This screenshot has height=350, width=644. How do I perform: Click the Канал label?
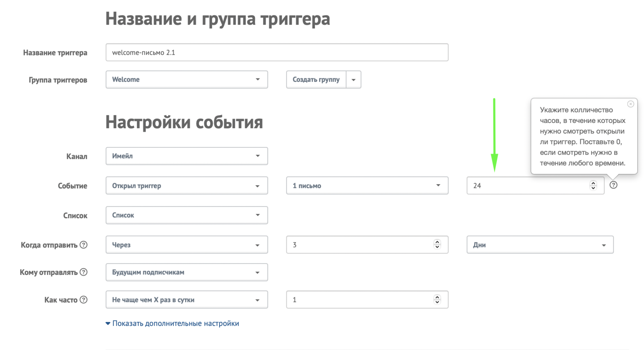click(77, 157)
